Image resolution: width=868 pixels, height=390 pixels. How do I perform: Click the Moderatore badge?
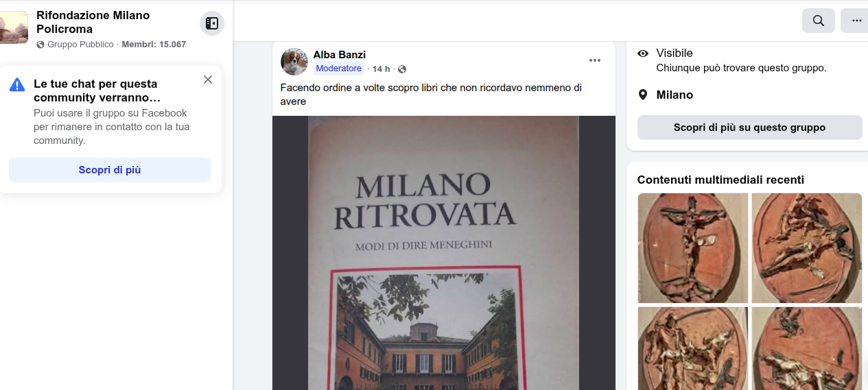tap(339, 69)
